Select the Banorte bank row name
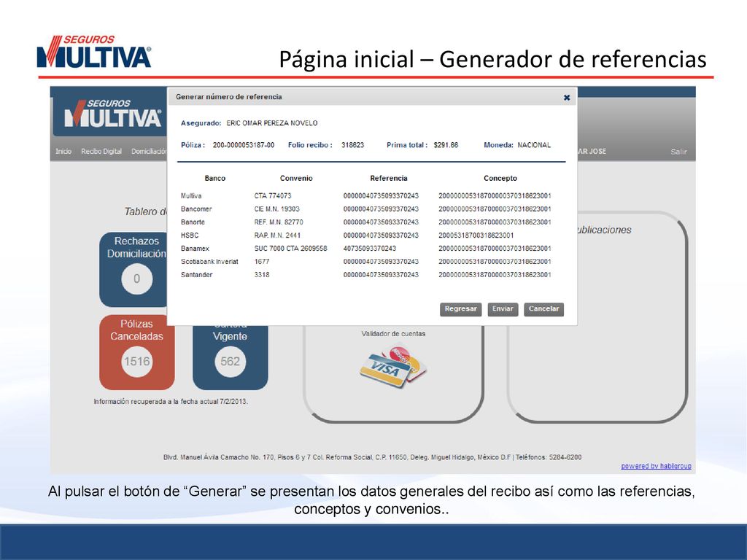Image resolution: width=747 pixels, height=560 pixels. (193, 222)
